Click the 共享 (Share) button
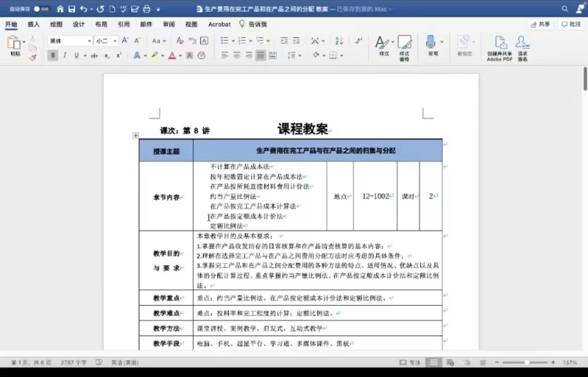 tap(540, 24)
